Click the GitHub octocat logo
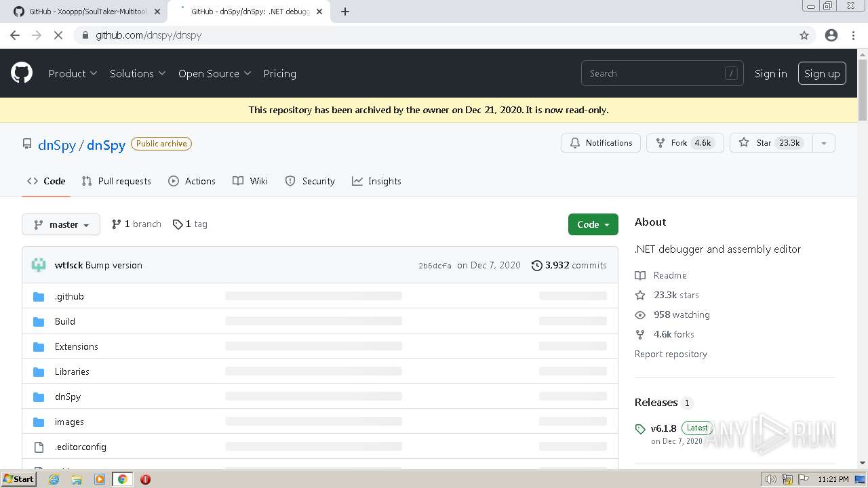 [22, 73]
